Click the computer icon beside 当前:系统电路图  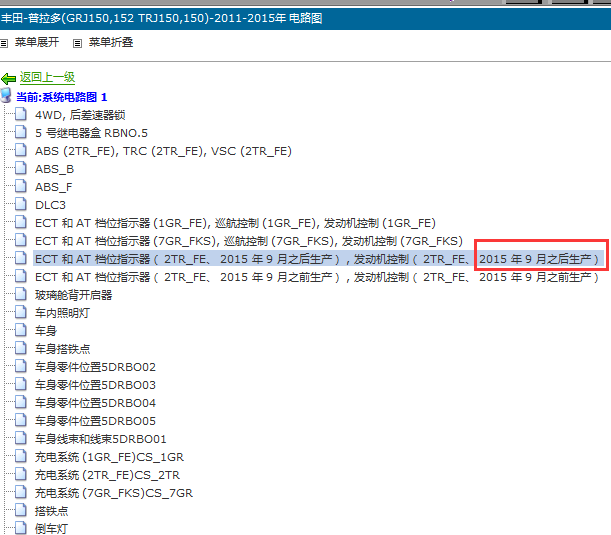(x=6, y=95)
